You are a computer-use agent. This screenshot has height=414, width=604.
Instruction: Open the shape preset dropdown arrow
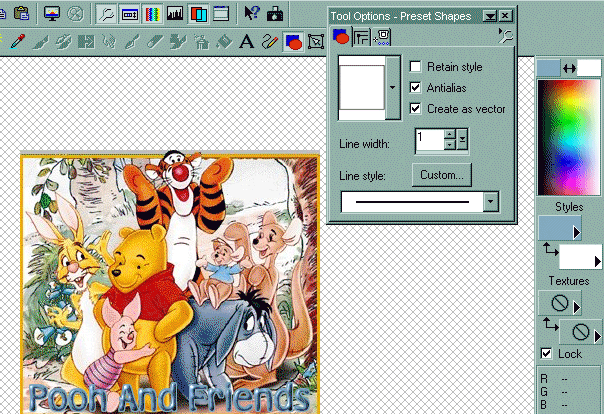[x=393, y=87]
